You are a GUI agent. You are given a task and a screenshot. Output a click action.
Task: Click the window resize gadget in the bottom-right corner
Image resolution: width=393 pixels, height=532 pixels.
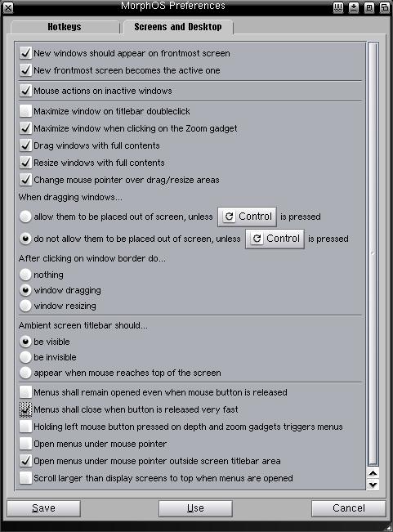[387, 527]
